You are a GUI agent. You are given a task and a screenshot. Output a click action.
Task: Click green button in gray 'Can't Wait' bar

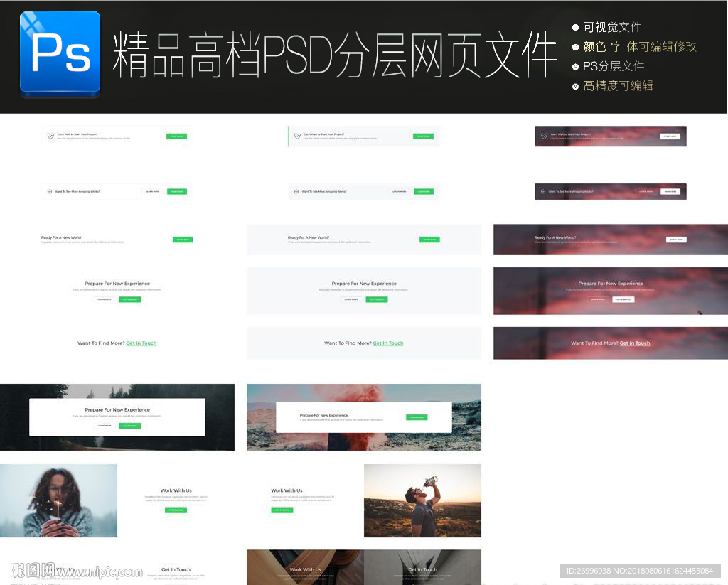[424, 136]
